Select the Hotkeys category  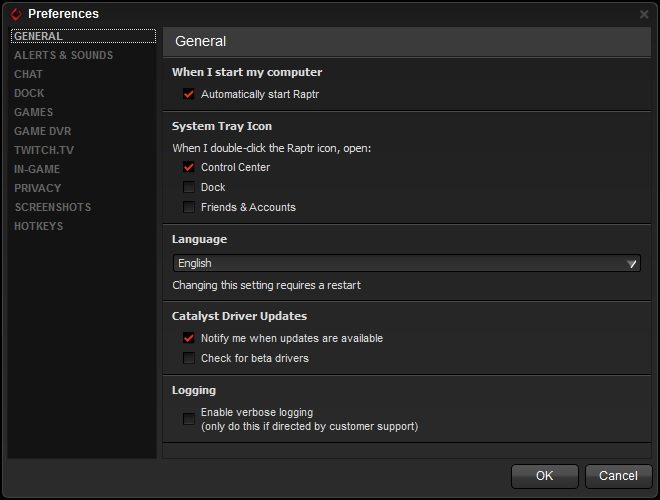(x=38, y=226)
